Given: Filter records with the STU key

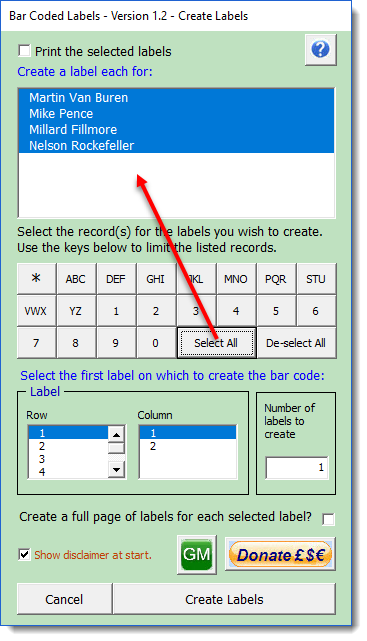Looking at the screenshot, I should tap(316, 279).
